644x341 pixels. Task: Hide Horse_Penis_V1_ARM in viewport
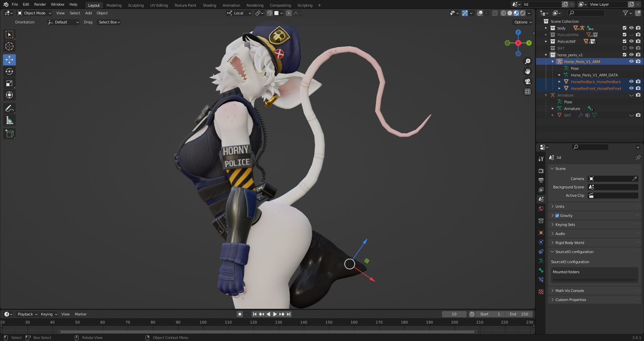click(631, 62)
